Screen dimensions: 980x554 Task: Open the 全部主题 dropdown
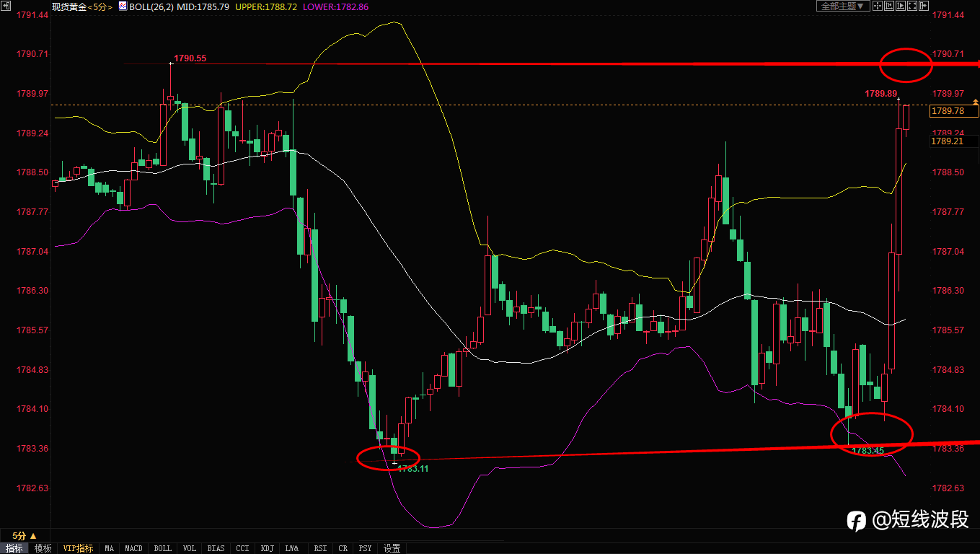pyautogui.click(x=843, y=6)
